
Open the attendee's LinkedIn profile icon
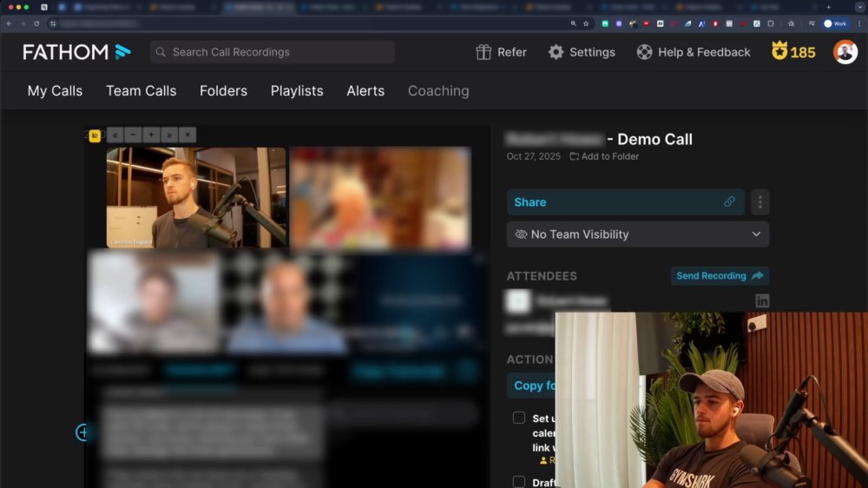tap(762, 300)
